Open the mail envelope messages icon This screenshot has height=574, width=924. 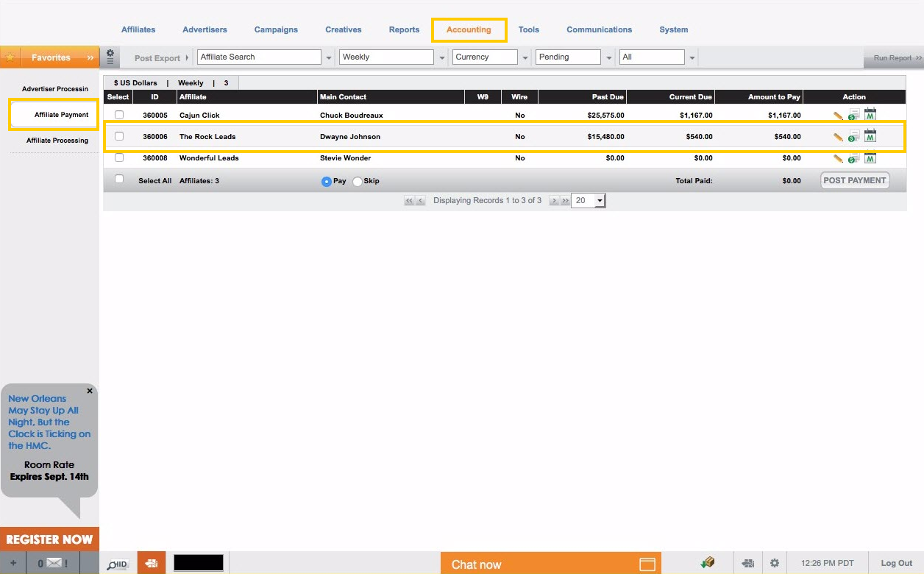click(x=53, y=564)
